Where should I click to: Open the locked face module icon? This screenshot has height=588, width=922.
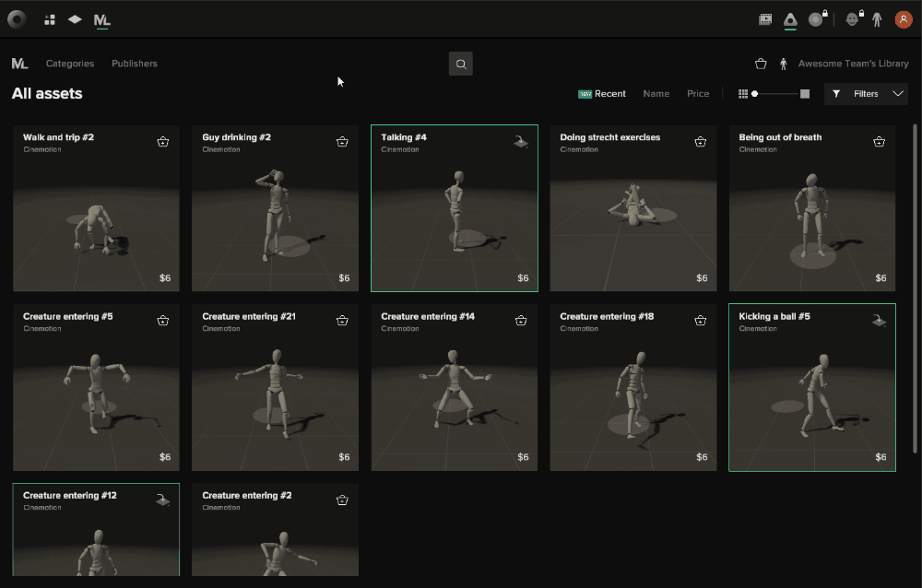pos(854,18)
